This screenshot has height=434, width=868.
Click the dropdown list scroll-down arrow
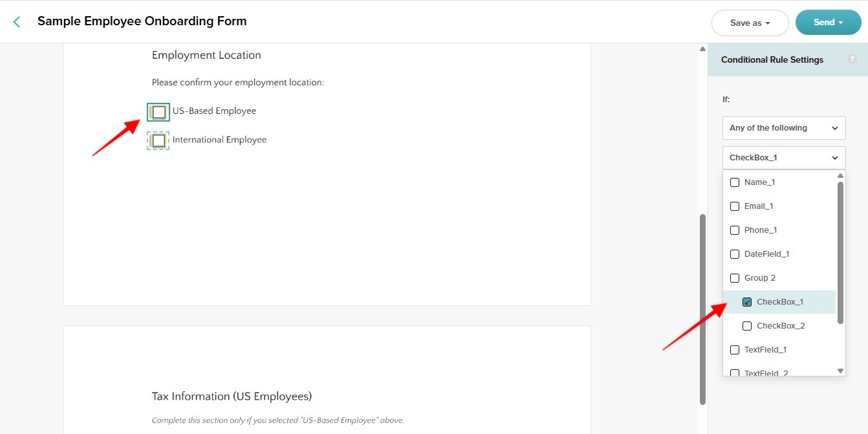(x=840, y=371)
